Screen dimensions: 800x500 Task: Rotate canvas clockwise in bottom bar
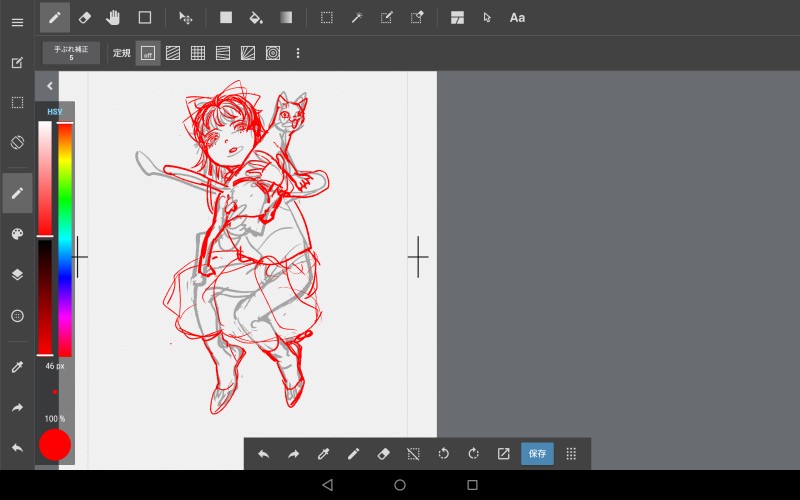[473, 454]
